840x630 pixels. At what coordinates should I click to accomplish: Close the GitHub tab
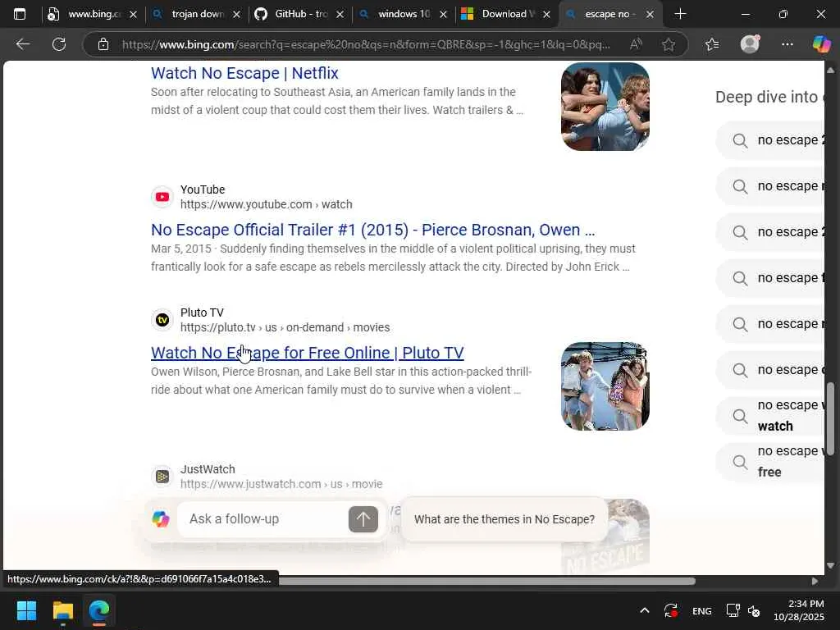(x=340, y=15)
